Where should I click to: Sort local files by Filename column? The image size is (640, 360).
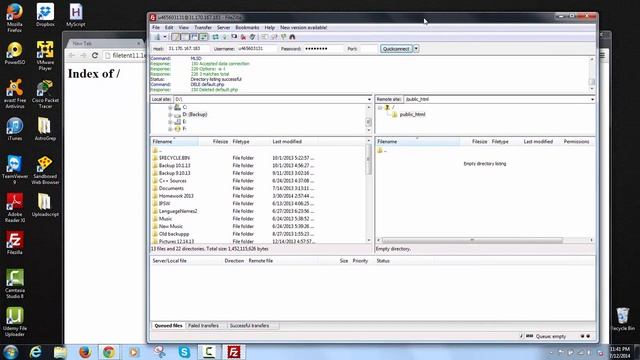click(174, 142)
